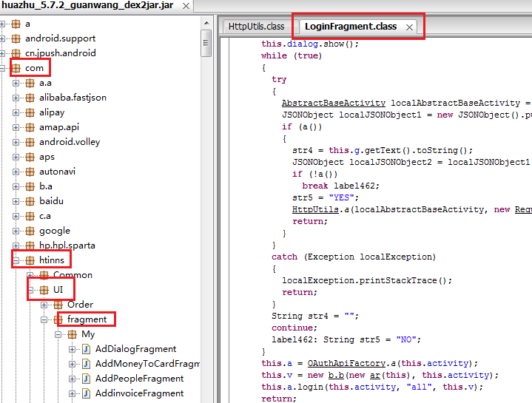Expand the android.volley package node
This screenshot has height=403, width=532.
click(16, 143)
